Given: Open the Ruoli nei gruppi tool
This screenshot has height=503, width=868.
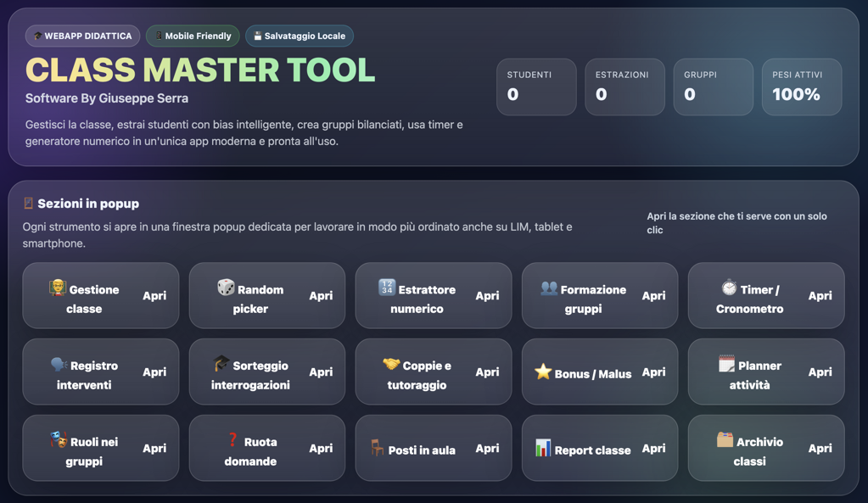Looking at the screenshot, I should pyautogui.click(x=101, y=448).
